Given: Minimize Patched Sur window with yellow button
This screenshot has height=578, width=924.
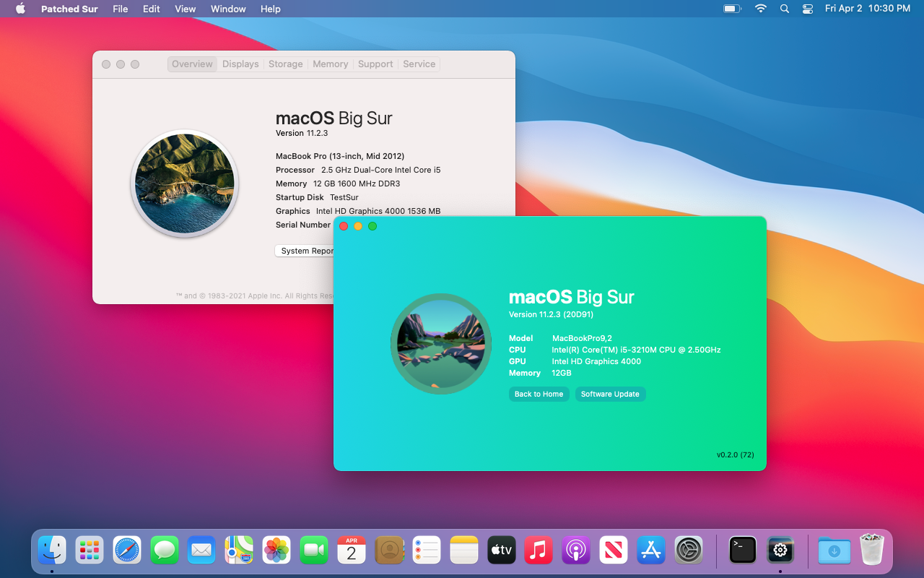Looking at the screenshot, I should point(358,226).
